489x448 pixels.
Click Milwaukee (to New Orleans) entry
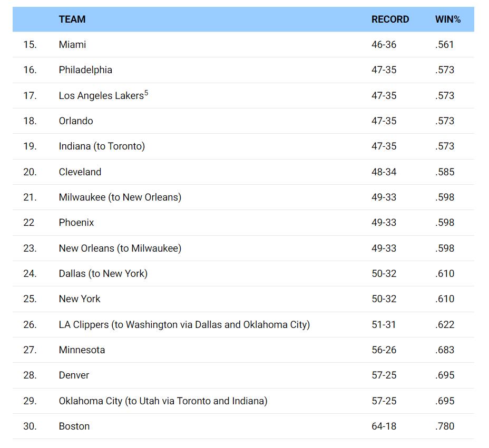[120, 197]
